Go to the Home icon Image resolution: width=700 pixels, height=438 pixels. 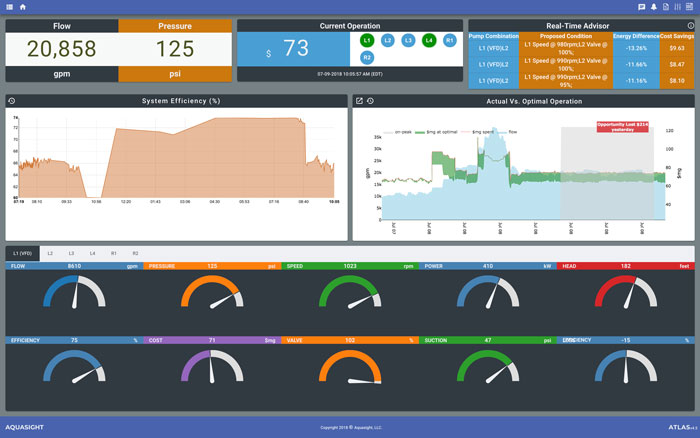(x=23, y=7)
